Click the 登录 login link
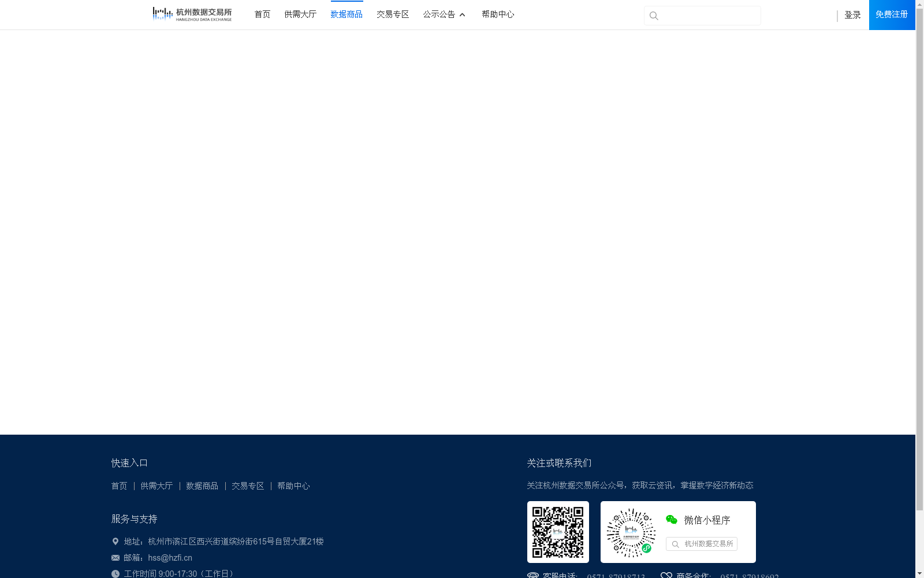Viewport: 924px width, 578px height. 852,15
